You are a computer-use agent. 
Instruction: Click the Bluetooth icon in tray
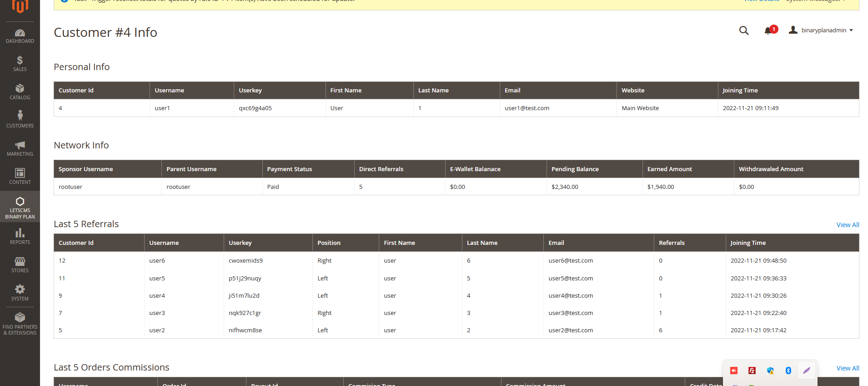[788, 371]
